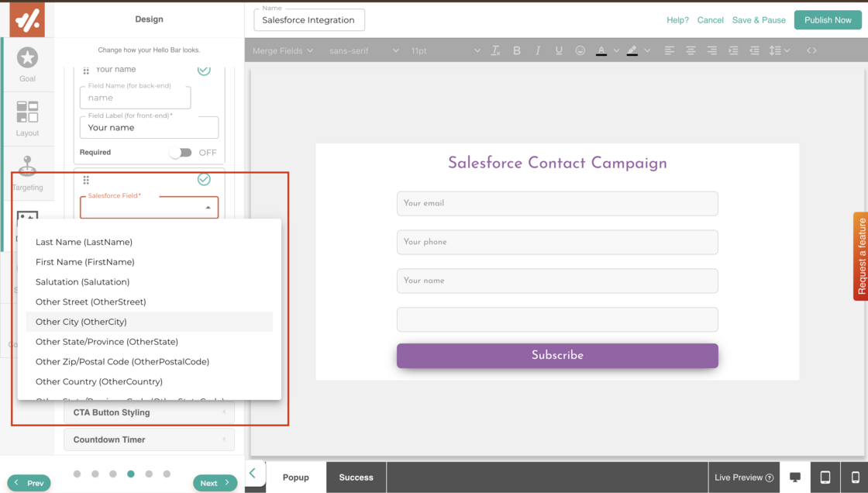Click the Help? link

coord(677,20)
